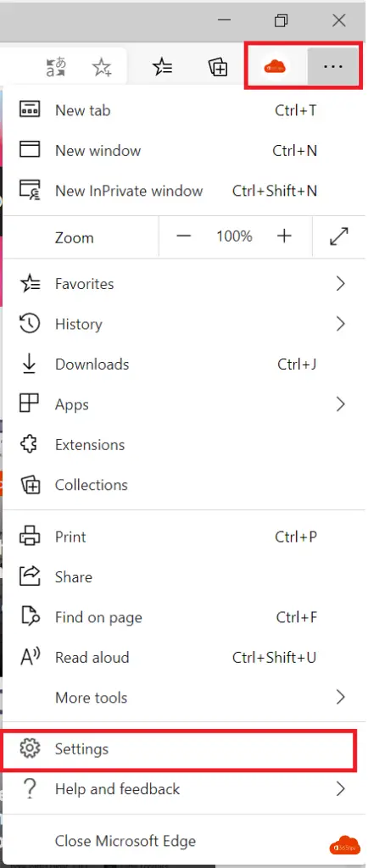Screen dimensions: 368x868
Task: Open Help and feedback submenu
Action: [x=182, y=789]
